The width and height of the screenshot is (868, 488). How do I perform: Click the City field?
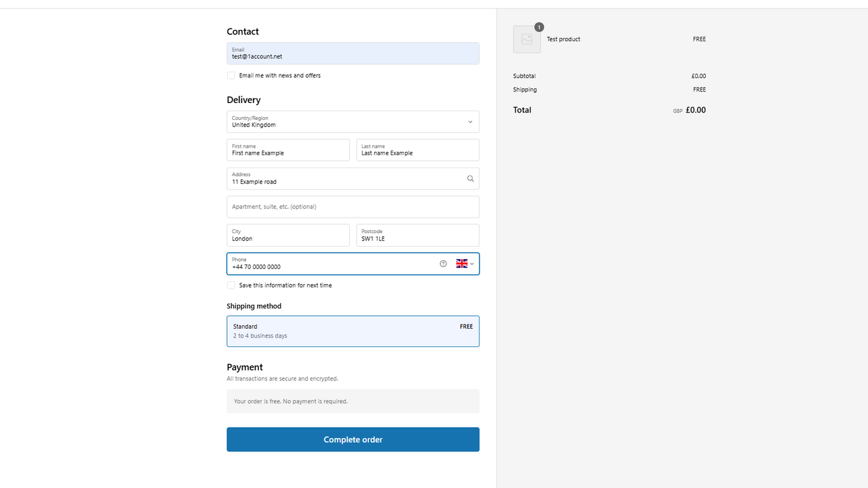(x=288, y=235)
